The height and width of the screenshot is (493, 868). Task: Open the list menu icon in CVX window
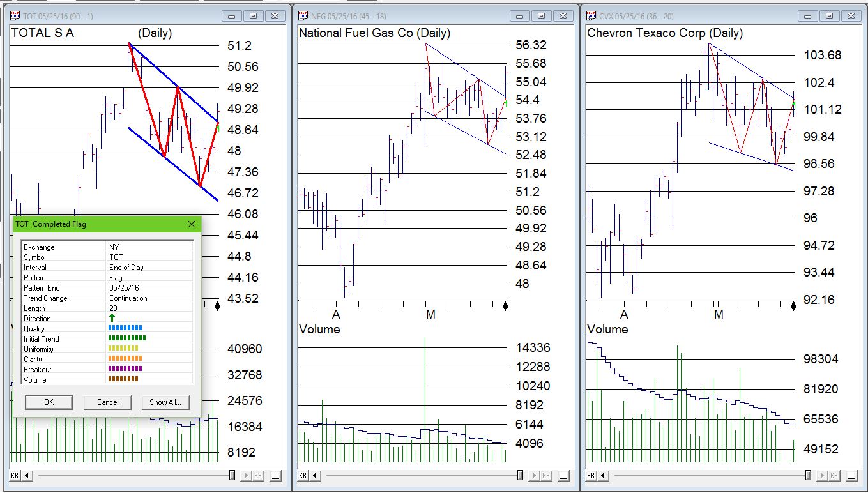click(x=853, y=476)
